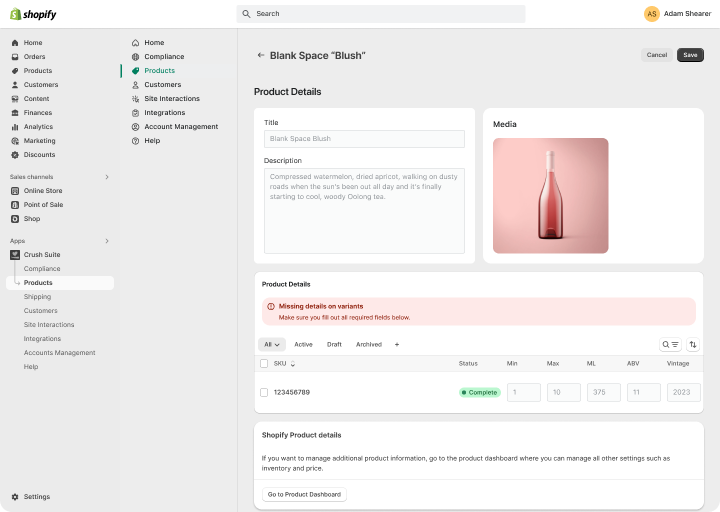Click the Settings gear icon
Image resolution: width=720 pixels, height=512 pixels.
point(15,497)
